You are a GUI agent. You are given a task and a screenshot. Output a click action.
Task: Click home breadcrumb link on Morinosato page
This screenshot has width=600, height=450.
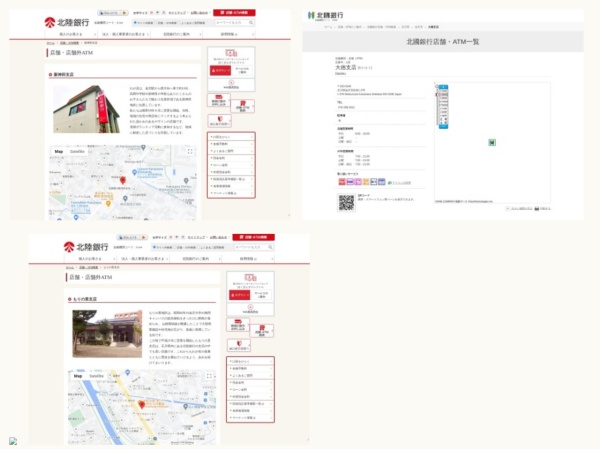pyautogui.click(x=70, y=267)
